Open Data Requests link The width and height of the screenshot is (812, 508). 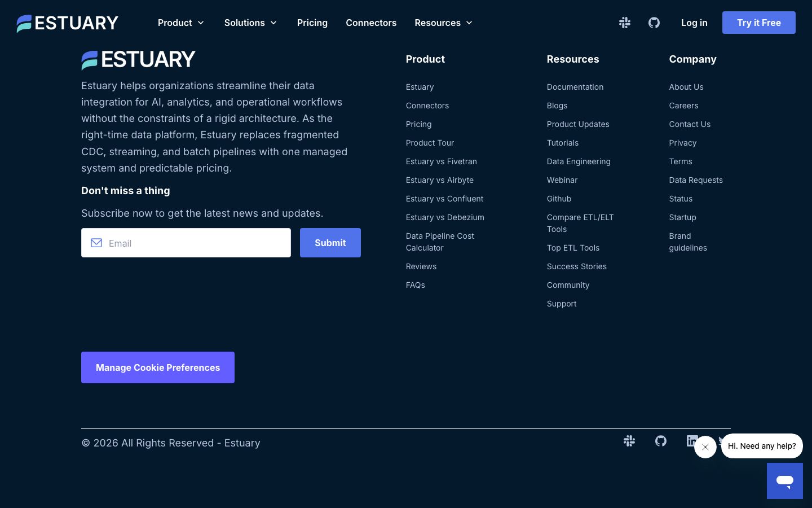pyautogui.click(x=696, y=180)
